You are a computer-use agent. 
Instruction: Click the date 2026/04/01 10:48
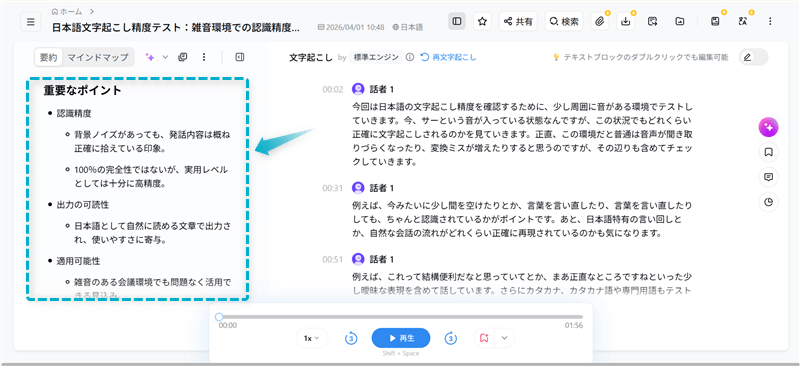pyautogui.click(x=351, y=27)
